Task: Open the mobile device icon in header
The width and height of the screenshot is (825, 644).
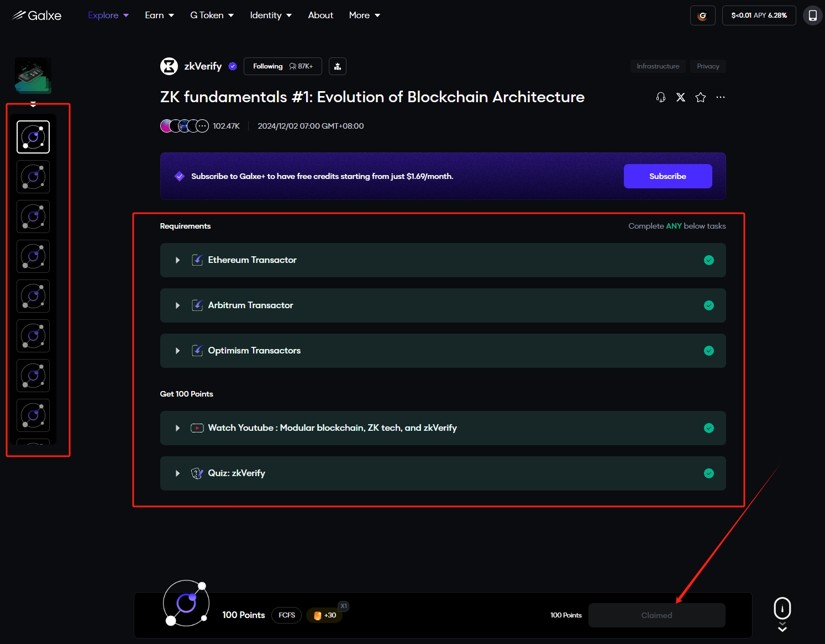Action: coord(812,15)
